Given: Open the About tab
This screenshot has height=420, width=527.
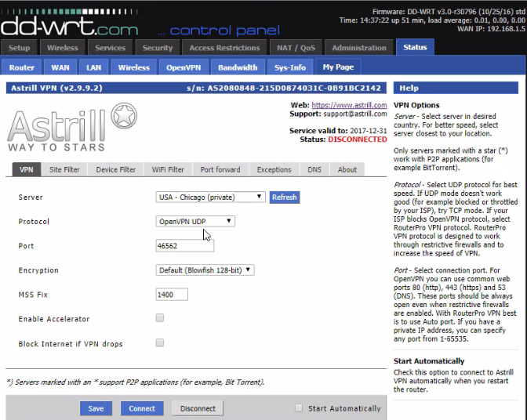Looking at the screenshot, I should pyautogui.click(x=347, y=169).
